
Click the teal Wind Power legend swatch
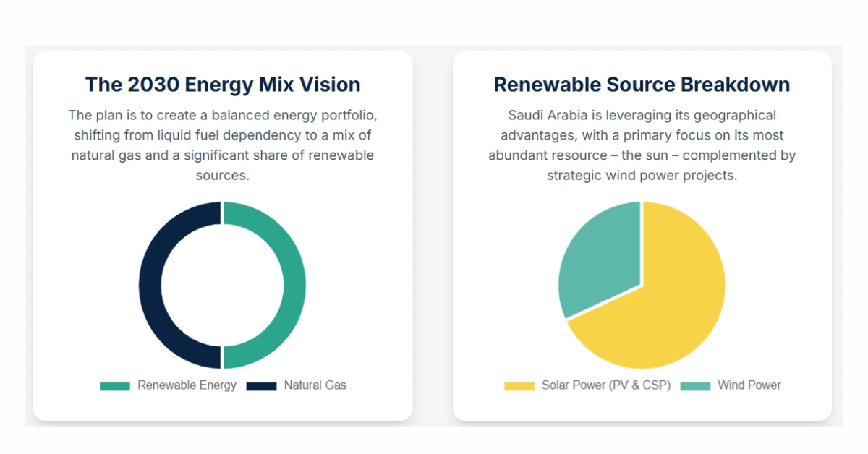(695, 386)
